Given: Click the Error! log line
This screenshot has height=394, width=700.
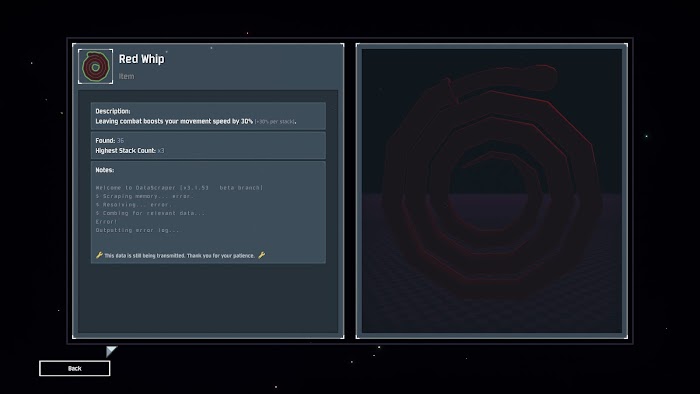Looking at the screenshot, I should (x=106, y=222).
